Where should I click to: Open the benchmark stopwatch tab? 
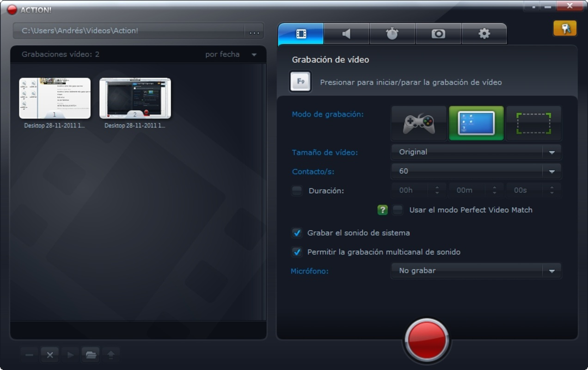tap(392, 34)
